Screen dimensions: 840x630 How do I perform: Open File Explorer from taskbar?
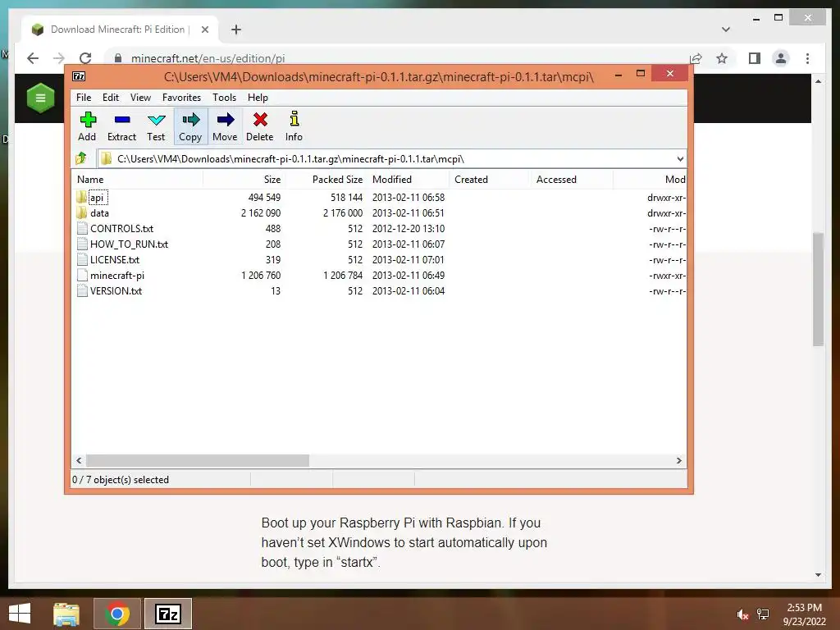coord(66,614)
